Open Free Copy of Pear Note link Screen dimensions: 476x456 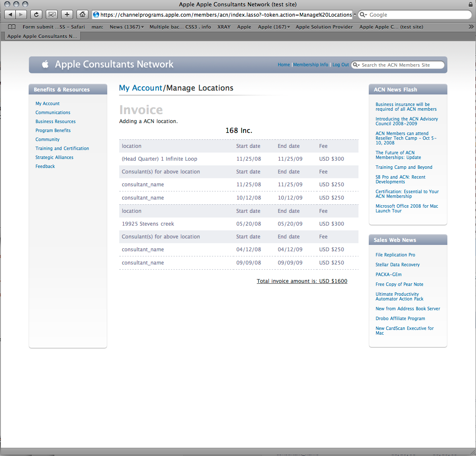[x=399, y=284]
